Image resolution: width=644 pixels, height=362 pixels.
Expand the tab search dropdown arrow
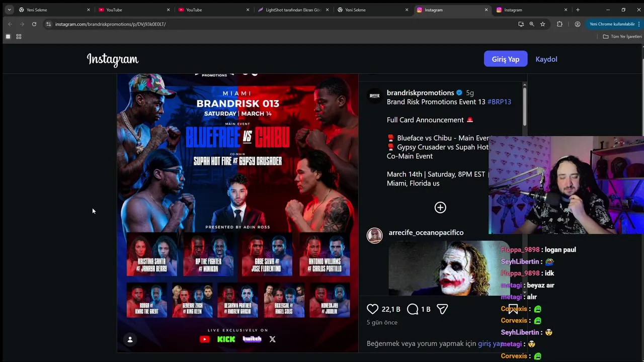(9, 10)
